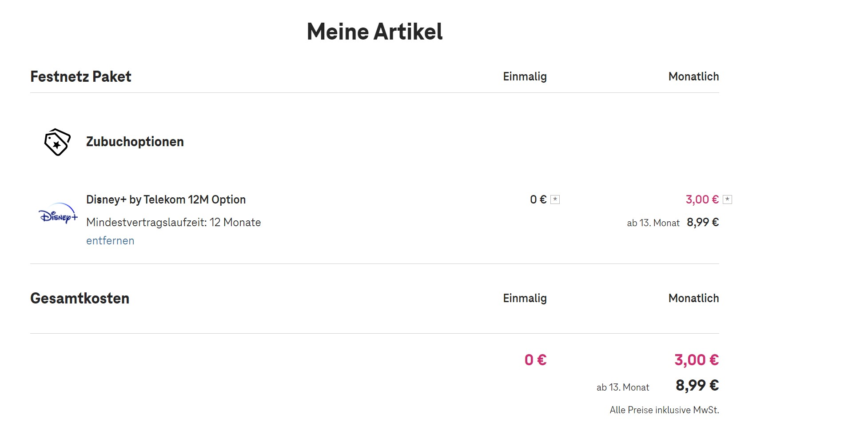The width and height of the screenshot is (868, 443).
Task: Open the asterisk footnote next to 3,00 €
Action: pos(727,200)
